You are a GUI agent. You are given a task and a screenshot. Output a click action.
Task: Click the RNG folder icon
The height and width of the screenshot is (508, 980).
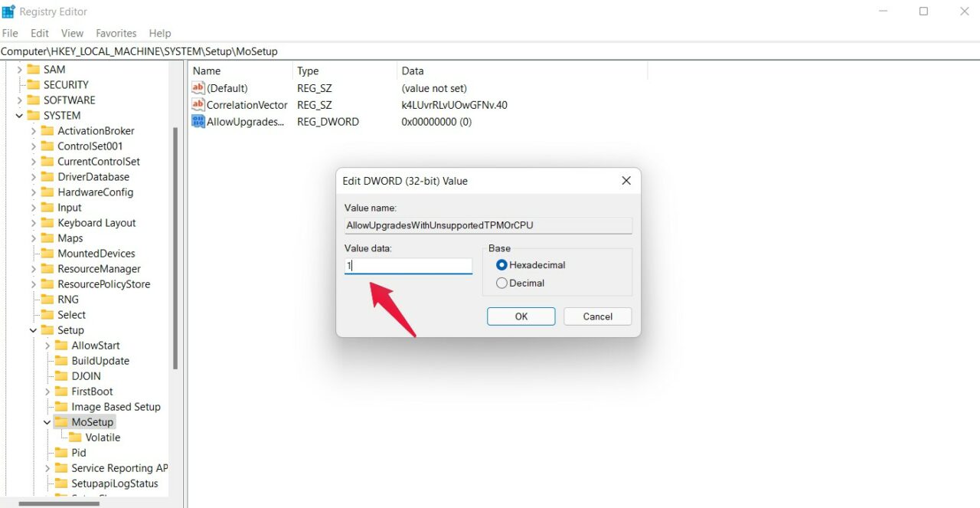47,299
